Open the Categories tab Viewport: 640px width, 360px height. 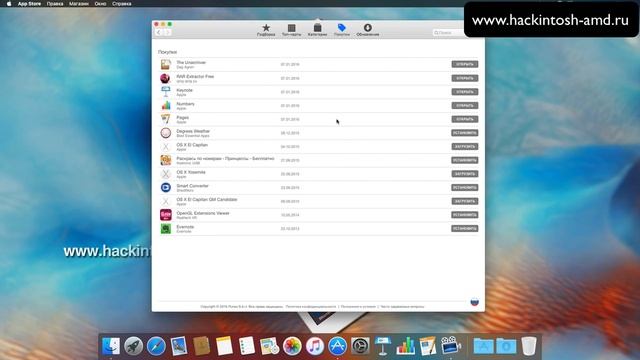(x=317, y=30)
